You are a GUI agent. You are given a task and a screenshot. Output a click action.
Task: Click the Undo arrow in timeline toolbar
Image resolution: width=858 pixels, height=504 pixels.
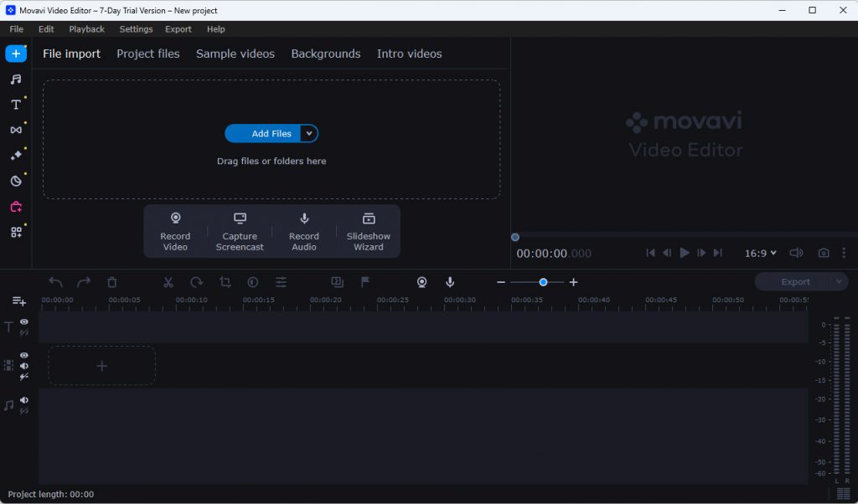click(55, 282)
